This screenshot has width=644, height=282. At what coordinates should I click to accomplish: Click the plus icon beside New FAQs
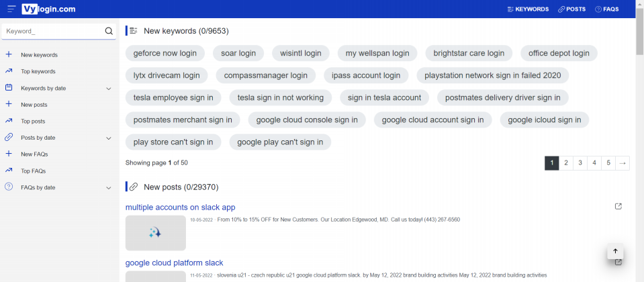coord(9,154)
